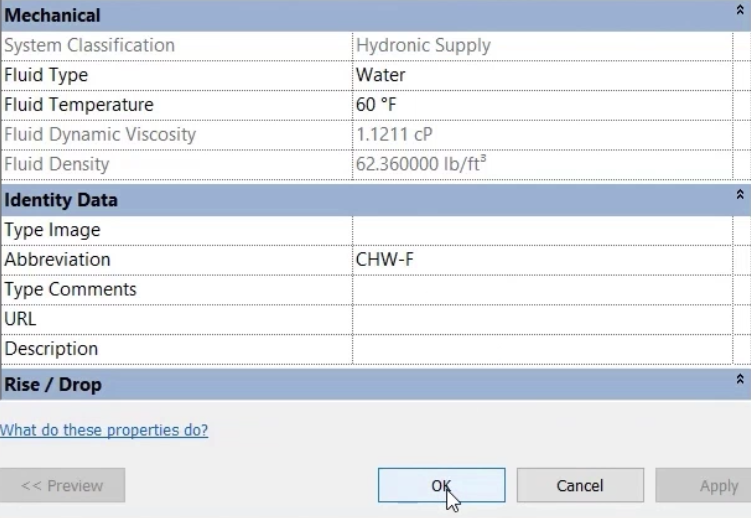Click the Apply button
The image size is (751, 518).
coord(703,485)
